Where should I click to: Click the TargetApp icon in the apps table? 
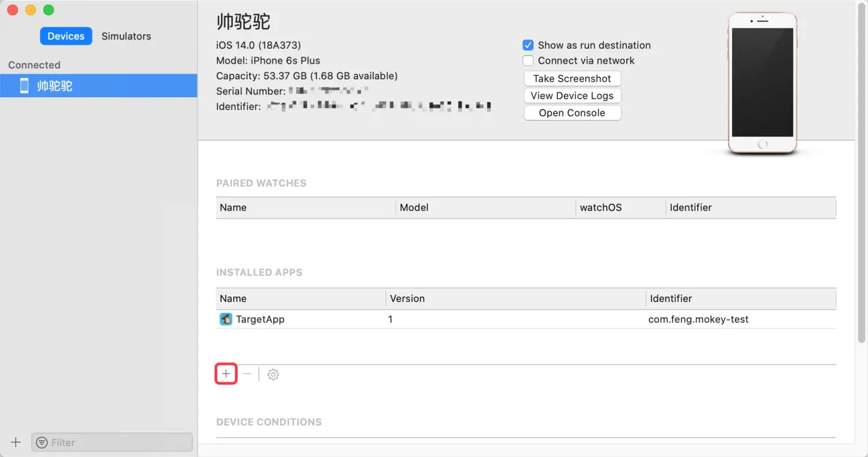tap(226, 319)
